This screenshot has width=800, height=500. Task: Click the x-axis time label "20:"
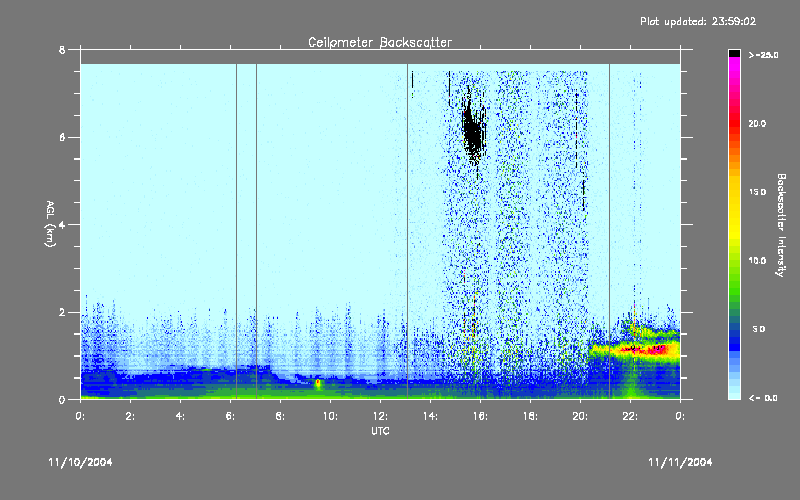580,416
